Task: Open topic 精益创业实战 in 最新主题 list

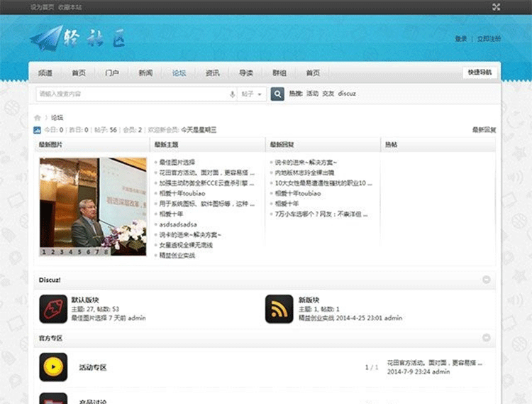Action: 177,256
